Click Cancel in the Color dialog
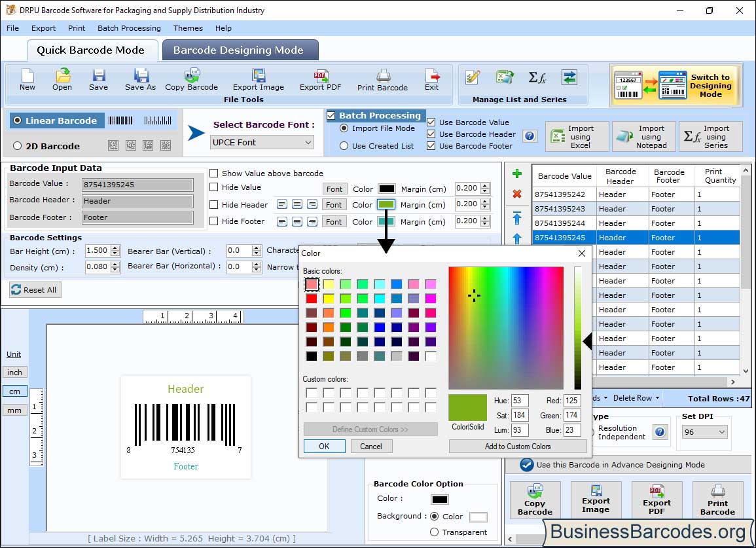Image resolution: width=756 pixels, height=548 pixels. pyautogui.click(x=370, y=447)
